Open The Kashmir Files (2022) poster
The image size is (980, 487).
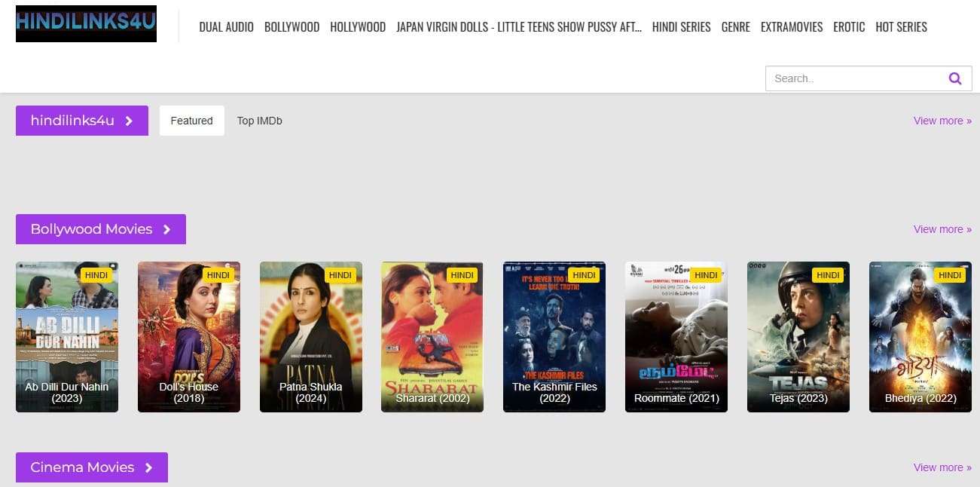(554, 337)
